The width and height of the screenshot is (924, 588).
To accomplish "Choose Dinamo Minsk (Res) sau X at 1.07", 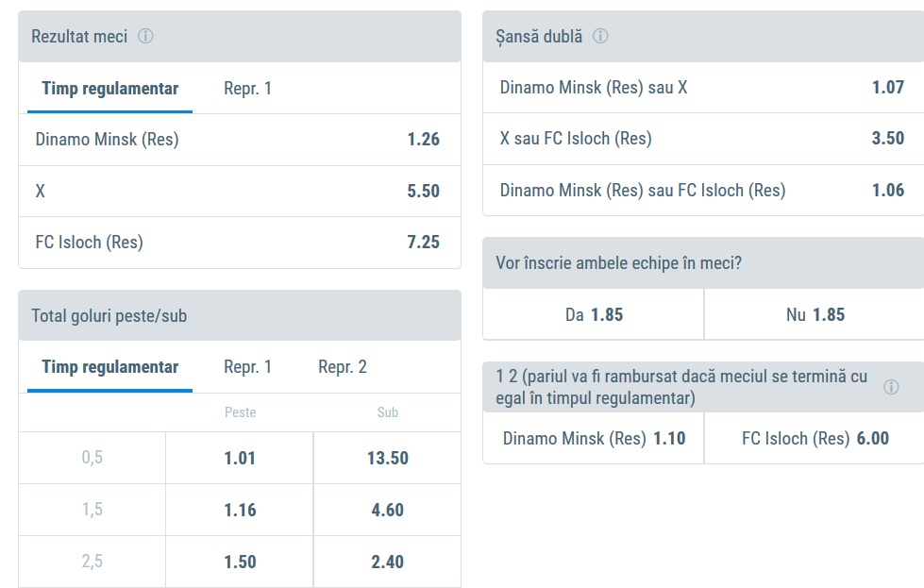I will (x=702, y=88).
